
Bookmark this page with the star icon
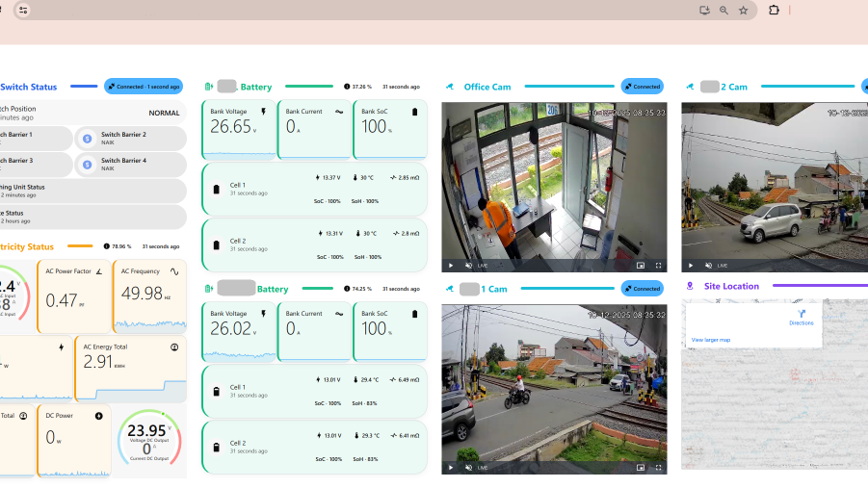744,11
